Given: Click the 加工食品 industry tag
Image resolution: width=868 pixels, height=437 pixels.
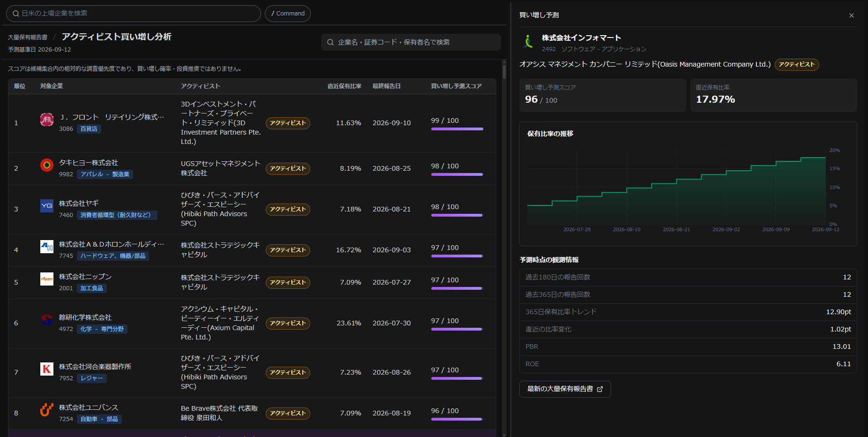Looking at the screenshot, I should pyautogui.click(x=92, y=288).
